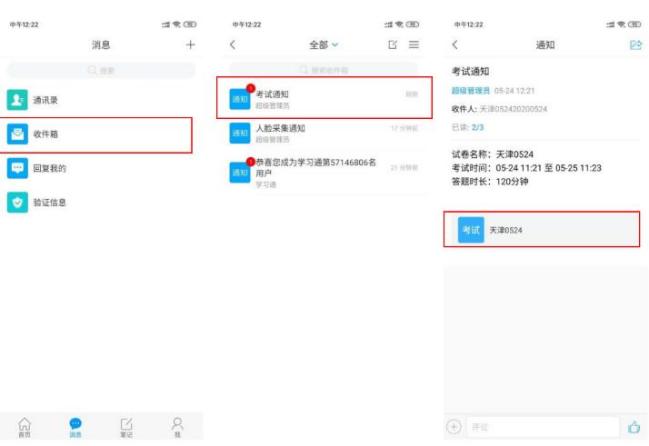Click the share icon on notification page
Screen dimensions: 649x446
pos(635,45)
